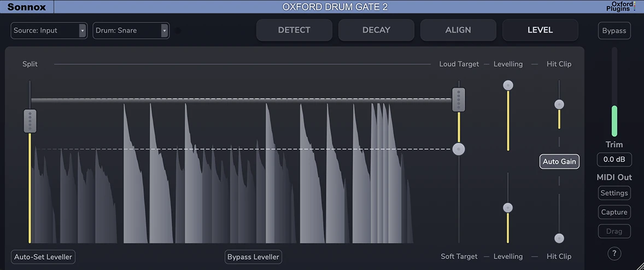644x270 pixels.
Task: Open the Drum: Snare dropdown
Action: (x=131, y=31)
